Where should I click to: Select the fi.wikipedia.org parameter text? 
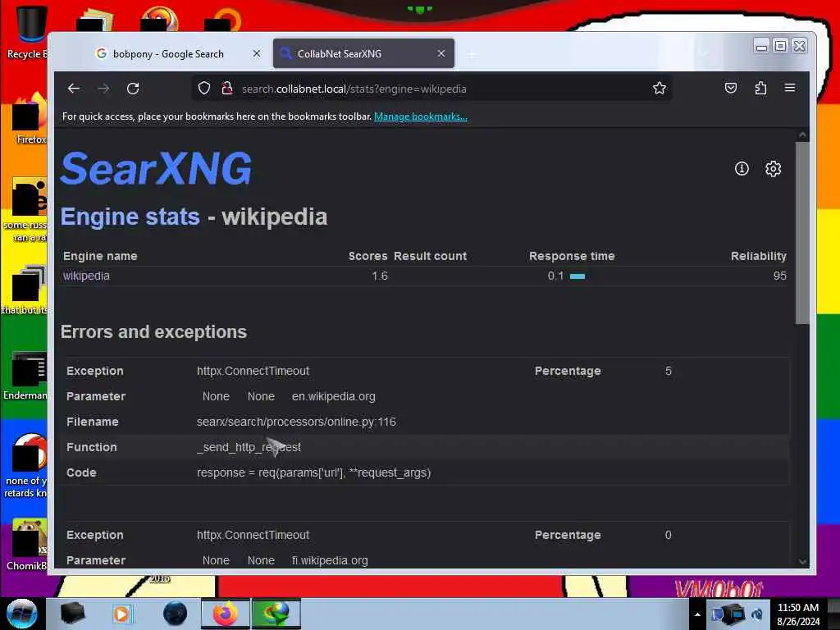pyautogui.click(x=330, y=560)
